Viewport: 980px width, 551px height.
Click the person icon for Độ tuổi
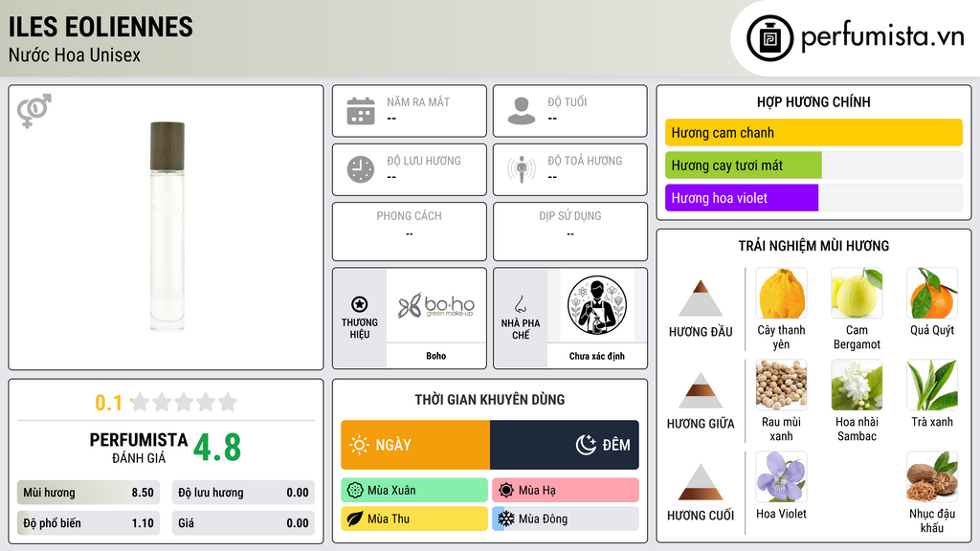[522, 111]
